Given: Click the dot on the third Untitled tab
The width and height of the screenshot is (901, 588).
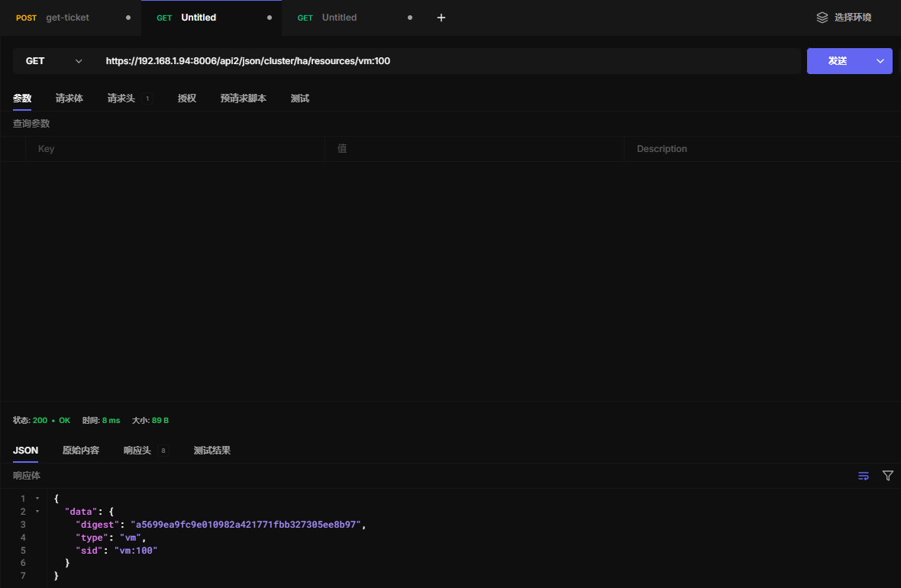Looking at the screenshot, I should pos(410,18).
